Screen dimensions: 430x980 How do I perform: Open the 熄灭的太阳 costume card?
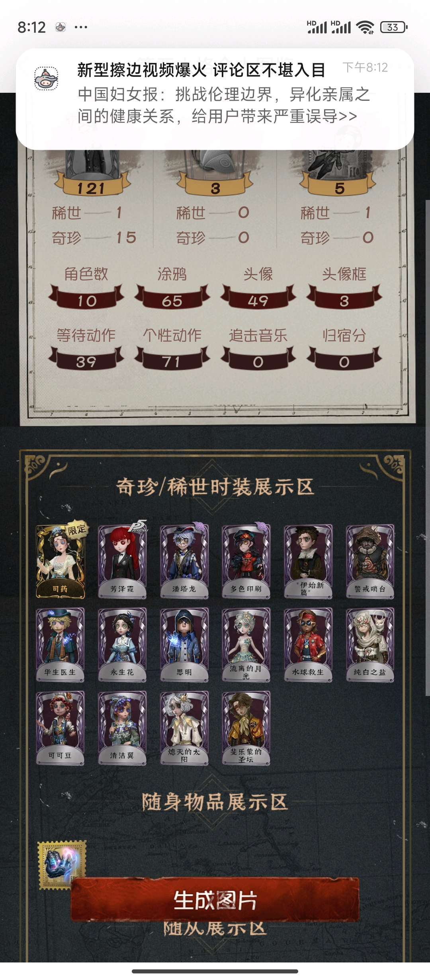(184, 728)
